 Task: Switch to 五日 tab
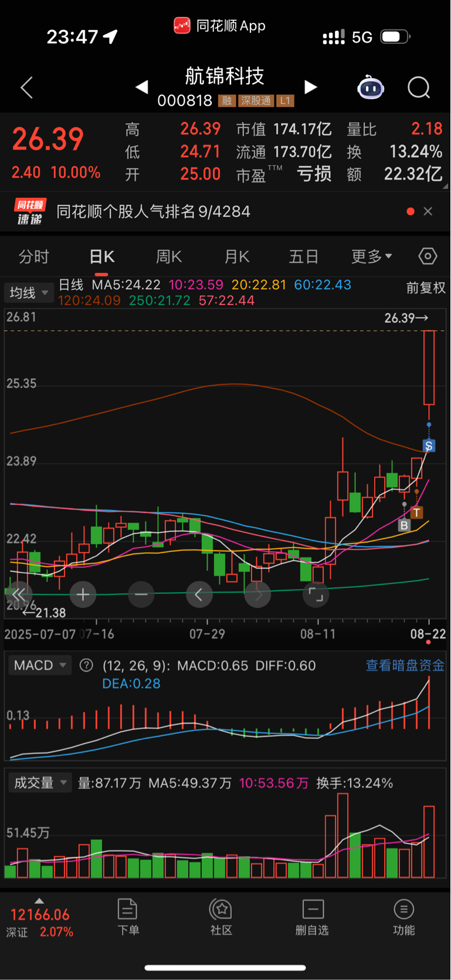[304, 256]
